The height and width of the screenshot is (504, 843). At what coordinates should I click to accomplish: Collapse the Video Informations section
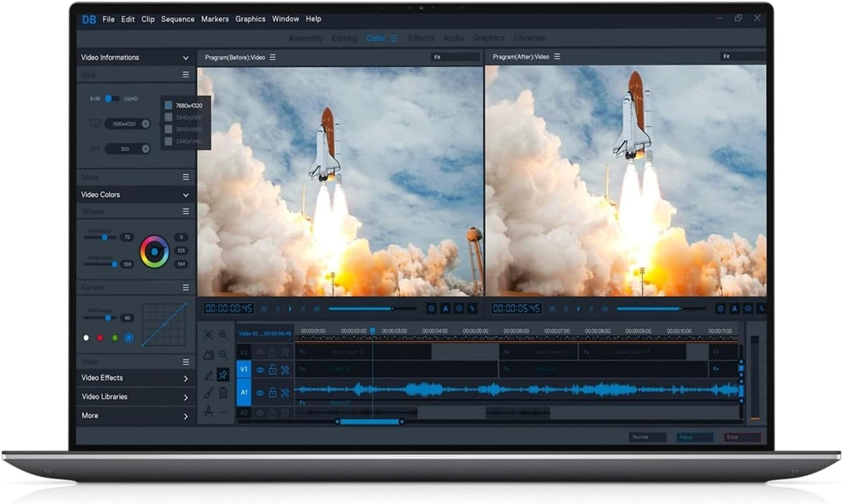click(186, 58)
